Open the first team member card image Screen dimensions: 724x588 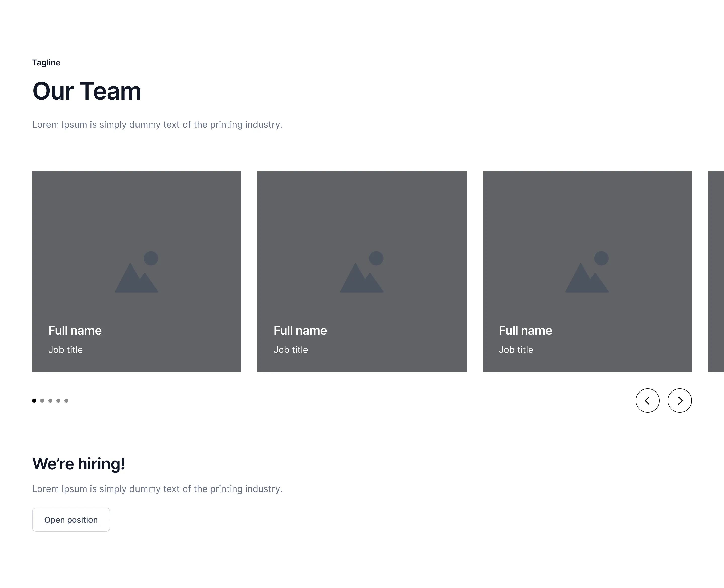[x=137, y=272]
